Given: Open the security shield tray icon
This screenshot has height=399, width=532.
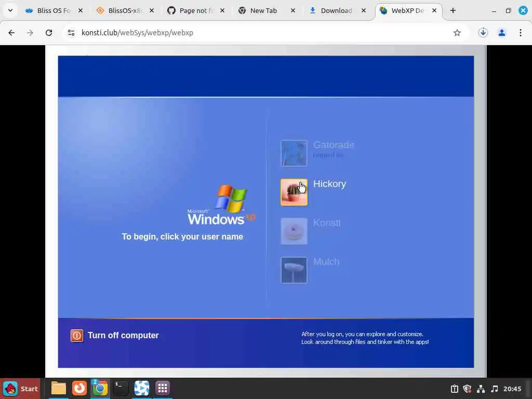Looking at the screenshot, I should [467, 389].
